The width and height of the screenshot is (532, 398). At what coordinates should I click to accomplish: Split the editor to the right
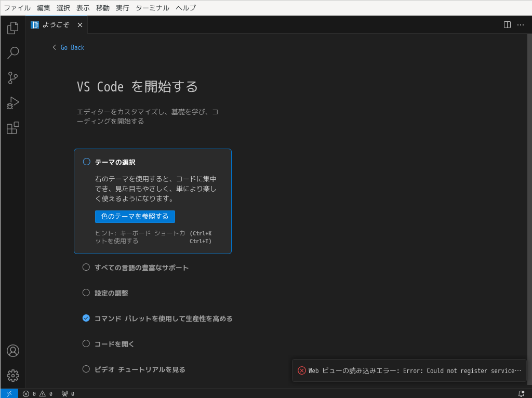(x=507, y=25)
